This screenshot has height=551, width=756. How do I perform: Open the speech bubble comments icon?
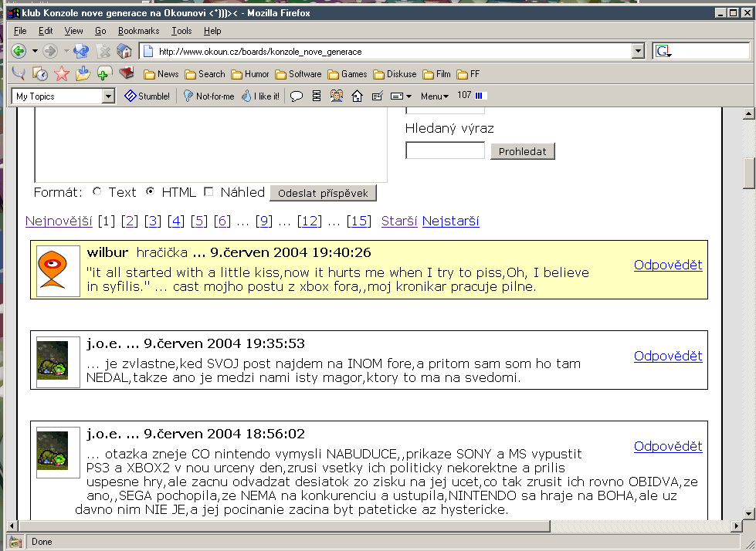[297, 96]
